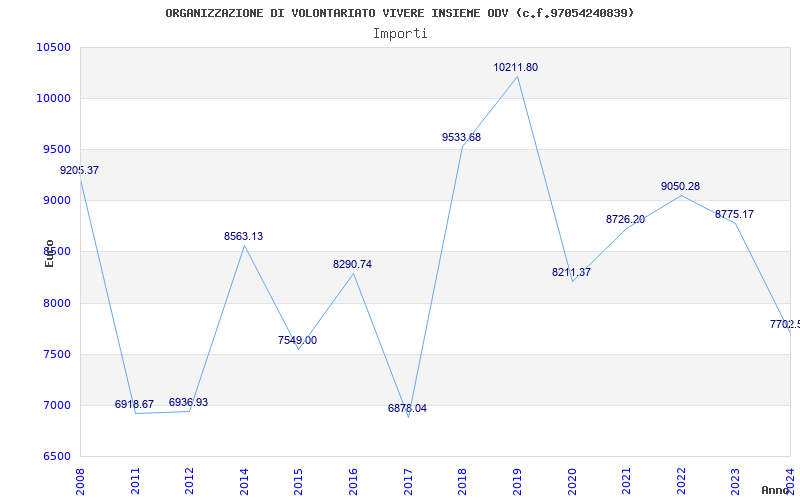
Task: Click the 6918.67 data label
Action: [x=134, y=405]
